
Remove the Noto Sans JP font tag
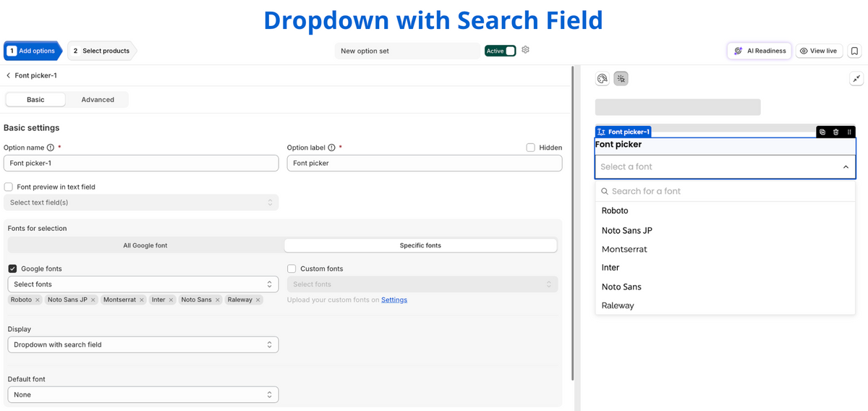[x=93, y=300]
